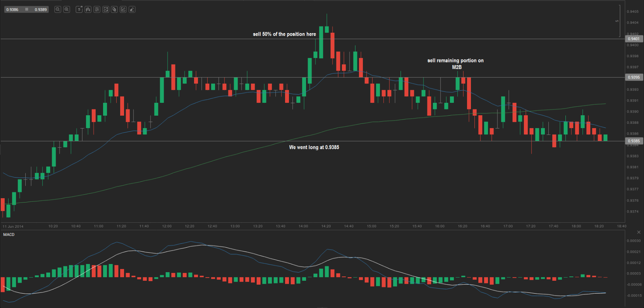Open the 5m timeframe selector
This screenshot has width=644, height=308.
coord(79,9)
